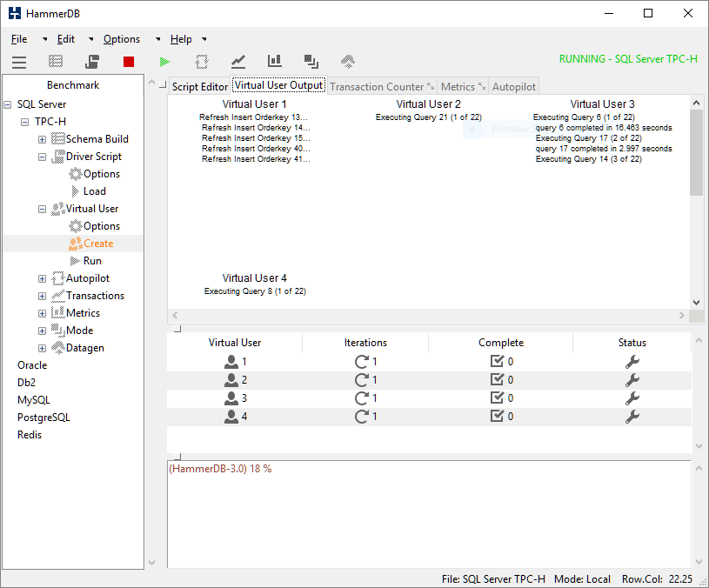Expand the Transactions tree node
The height and width of the screenshot is (588, 709).
[x=42, y=296]
